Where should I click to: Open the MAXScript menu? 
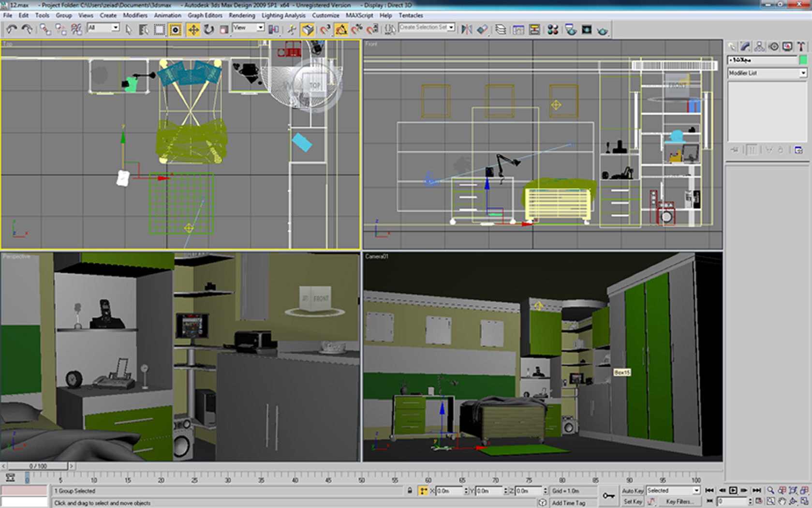pos(359,15)
